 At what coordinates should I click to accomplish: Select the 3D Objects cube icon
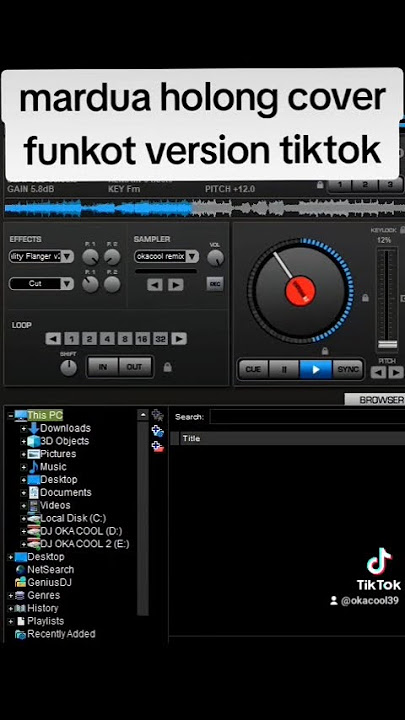tap(34, 441)
